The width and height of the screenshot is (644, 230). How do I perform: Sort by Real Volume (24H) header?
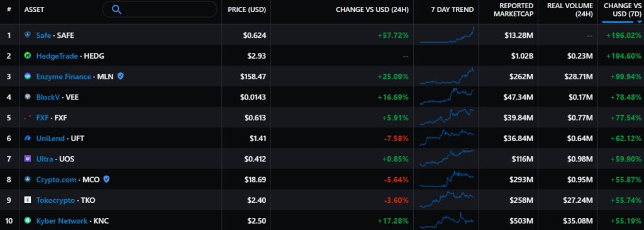tap(570, 9)
